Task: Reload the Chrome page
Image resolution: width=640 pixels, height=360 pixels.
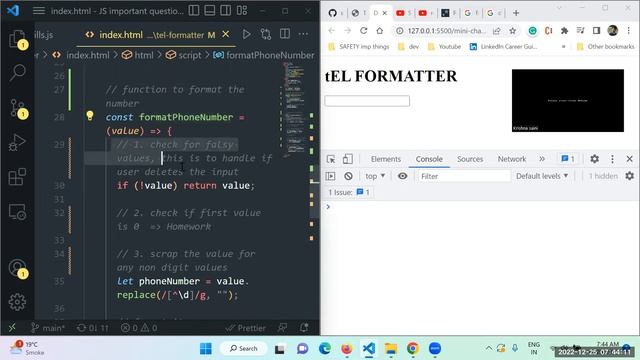Action: (x=363, y=31)
